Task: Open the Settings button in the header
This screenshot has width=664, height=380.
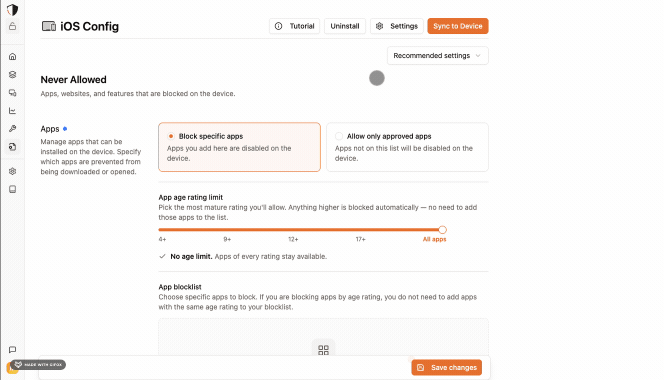Action: (397, 26)
